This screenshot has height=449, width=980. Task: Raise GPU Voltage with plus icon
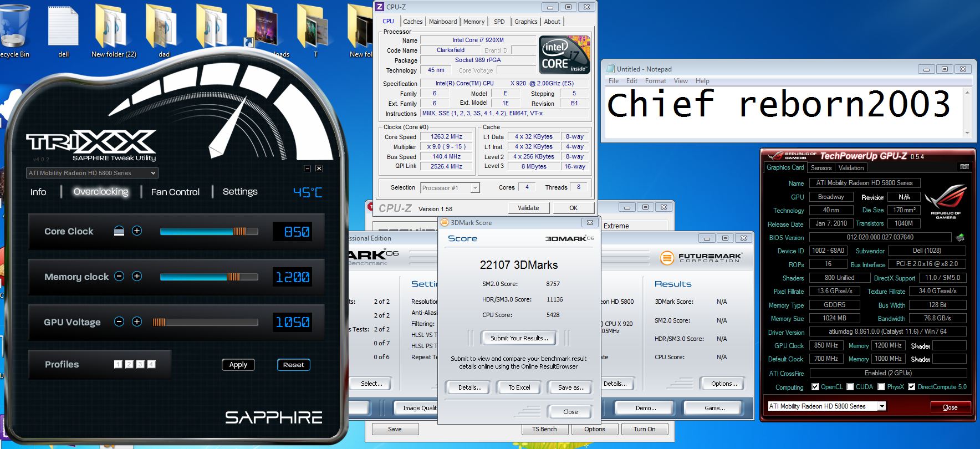(137, 322)
